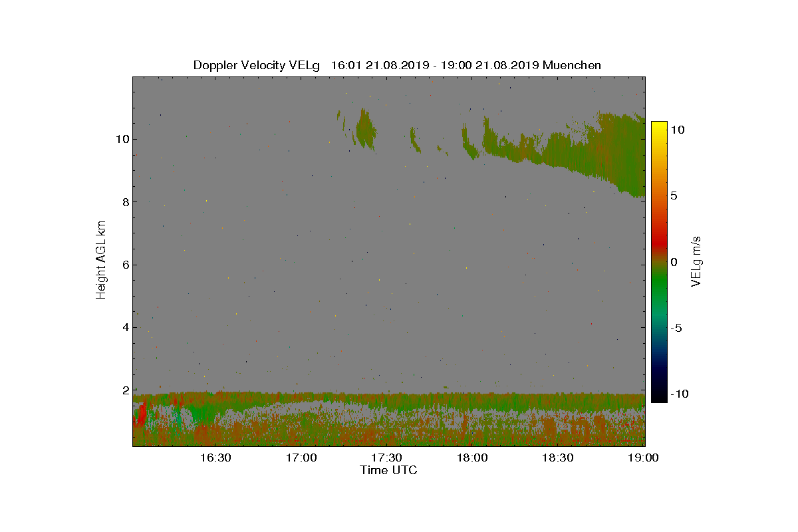Viewport: 798px width, 532px height.
Task: Click the 6 km height tick label
Action: [x=125, y=265]
